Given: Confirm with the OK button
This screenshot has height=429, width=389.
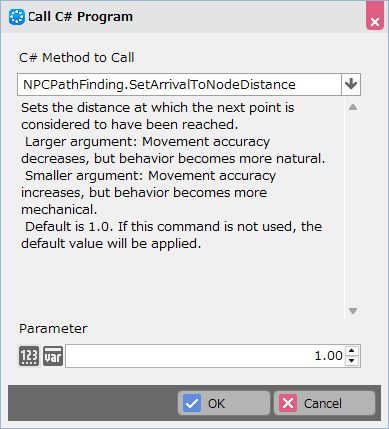Looking at the screenshot, I should (x=224, y=403).
